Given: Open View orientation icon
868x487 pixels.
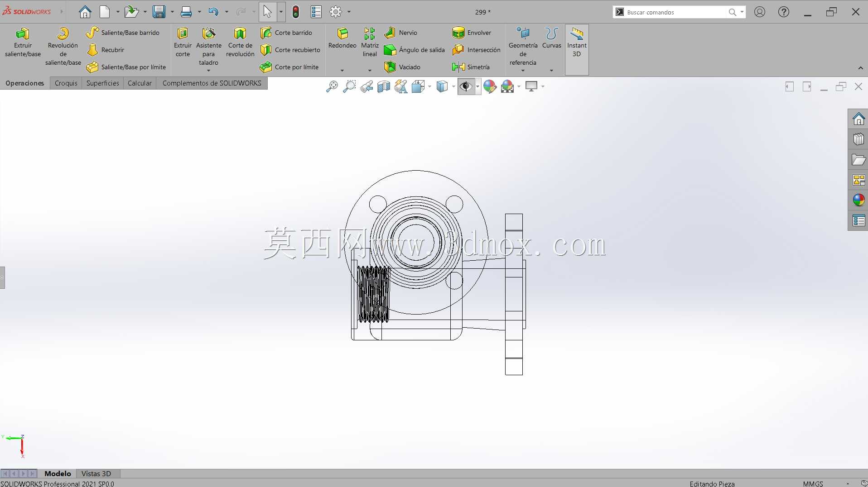Looking at the screenshot, I should pos(418,86).
